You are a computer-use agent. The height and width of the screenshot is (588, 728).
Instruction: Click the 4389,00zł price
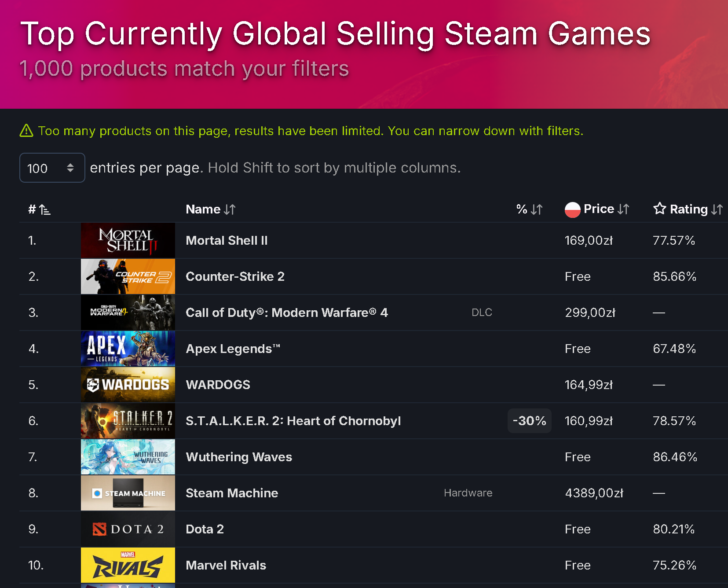pos(594,493)
